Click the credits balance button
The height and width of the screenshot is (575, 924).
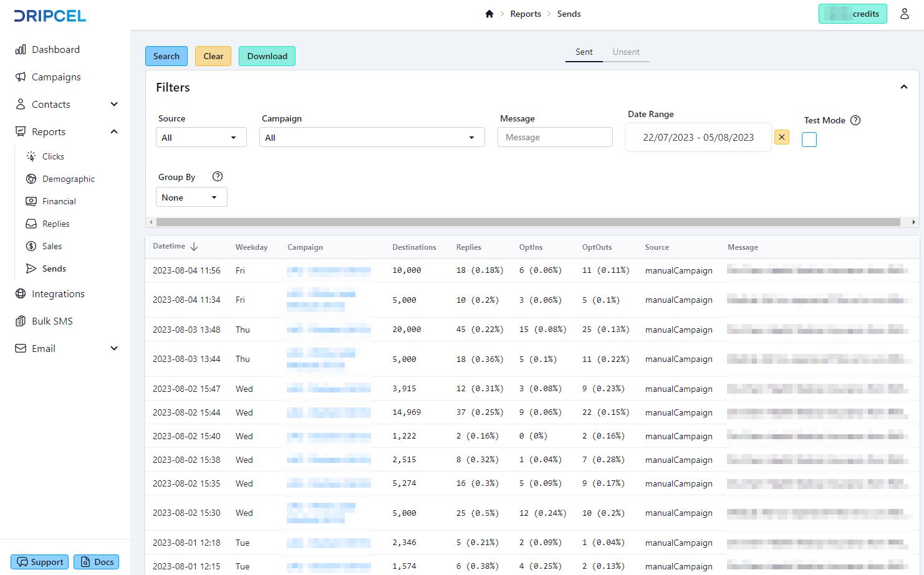click(853, 14)
